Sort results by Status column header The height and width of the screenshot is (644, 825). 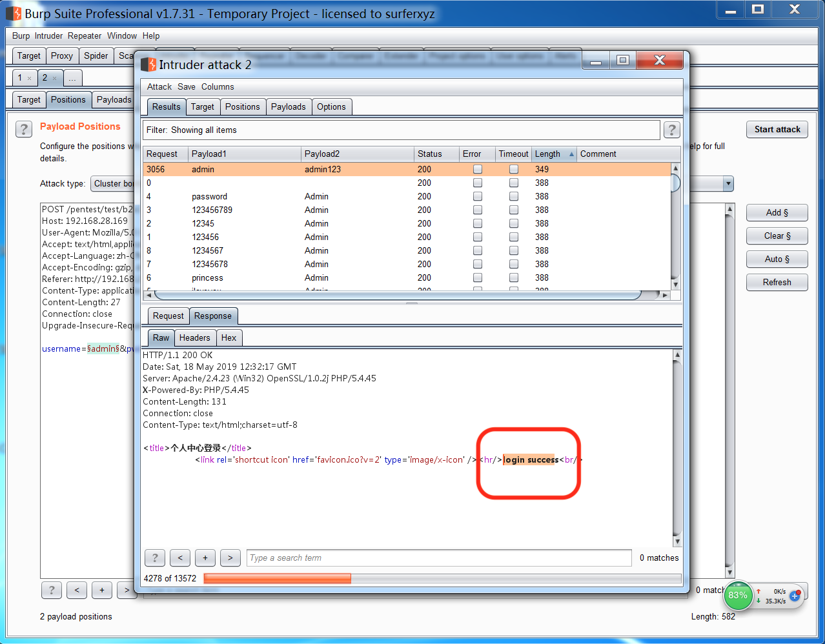[x=436, y=154]
